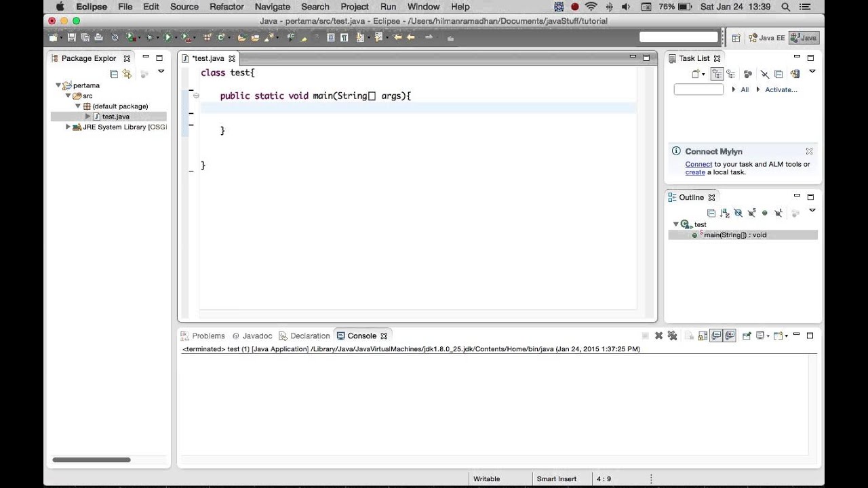Toggle Hide Non-Public Members in Outline
Screen dimensions: 868x488
[765, 213]
